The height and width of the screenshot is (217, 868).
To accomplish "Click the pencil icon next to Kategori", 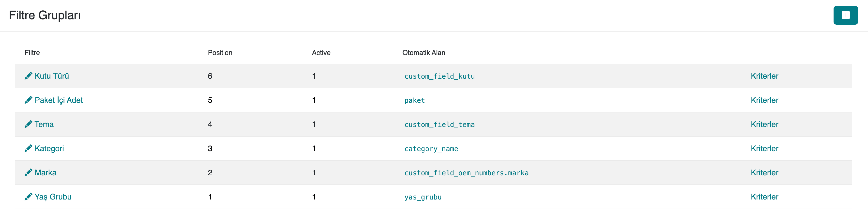I will (28, 148).
